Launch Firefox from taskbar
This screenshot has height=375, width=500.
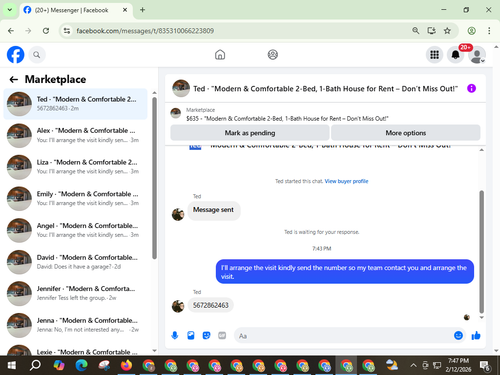pyautogui.click(x=126, y=366)
